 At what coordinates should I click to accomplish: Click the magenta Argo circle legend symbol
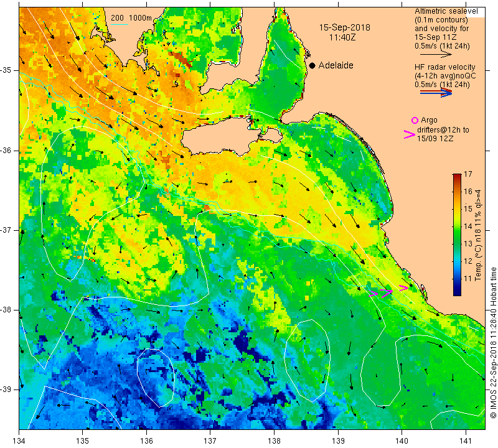(x=415, y=120)
